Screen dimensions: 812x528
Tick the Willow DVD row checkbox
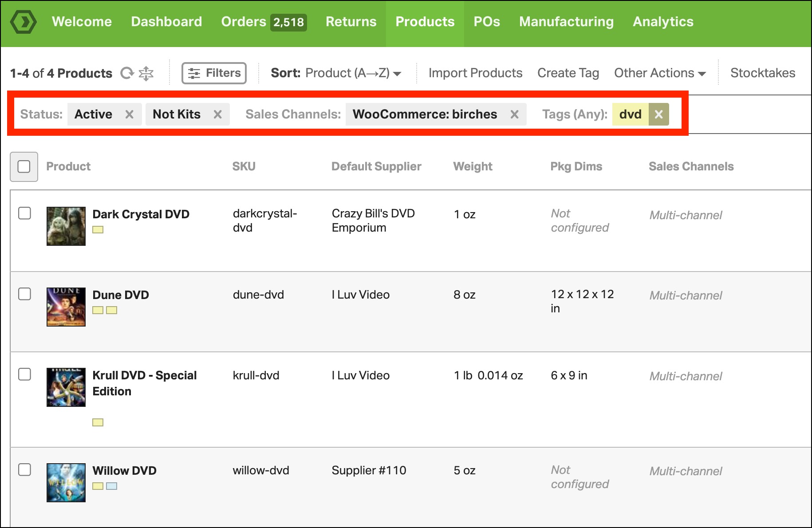tap(24, 470)
